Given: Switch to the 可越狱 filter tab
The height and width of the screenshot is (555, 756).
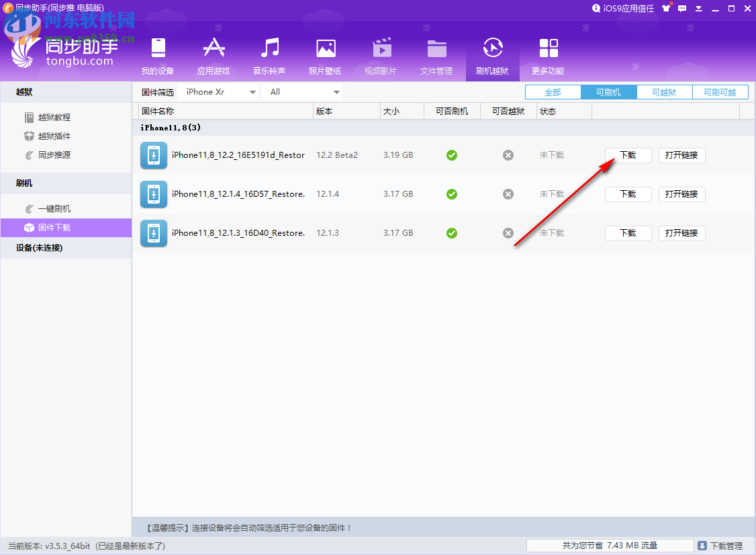Looking at the screenshot, I should [x=665, y=92].
